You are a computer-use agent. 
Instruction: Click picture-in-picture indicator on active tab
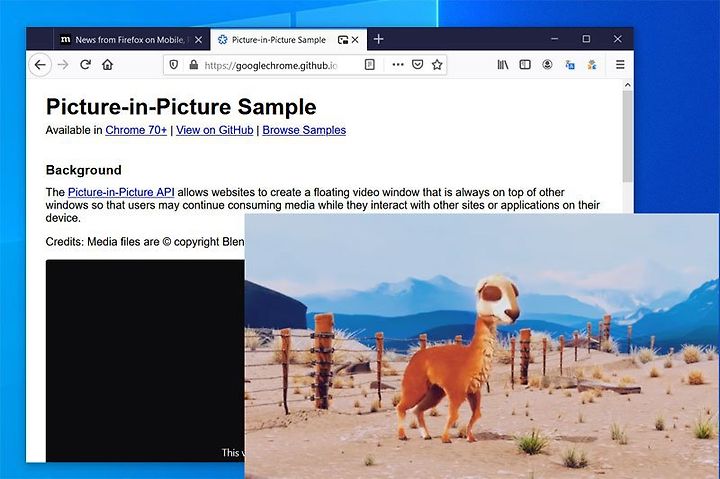343,40
